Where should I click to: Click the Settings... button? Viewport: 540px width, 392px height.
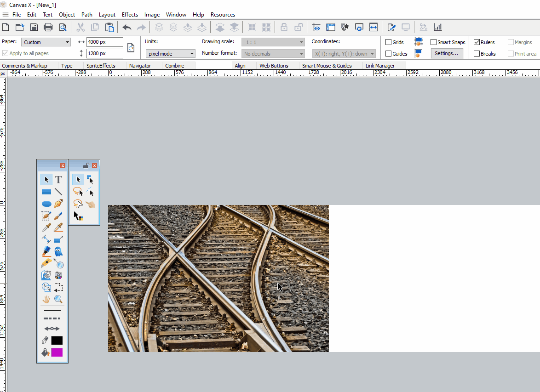(447, 53)
